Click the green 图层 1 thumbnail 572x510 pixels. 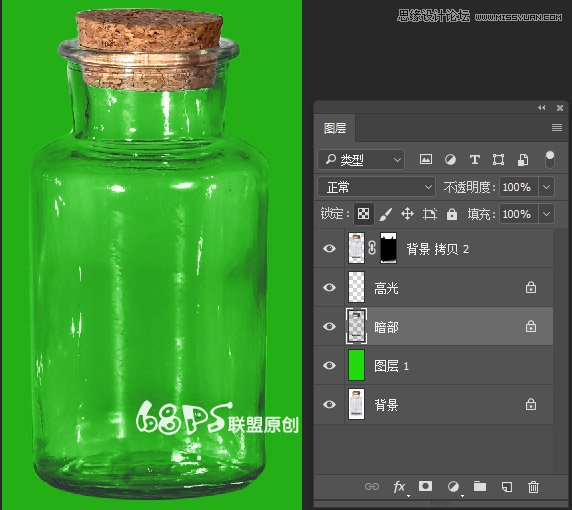point(356,365)
